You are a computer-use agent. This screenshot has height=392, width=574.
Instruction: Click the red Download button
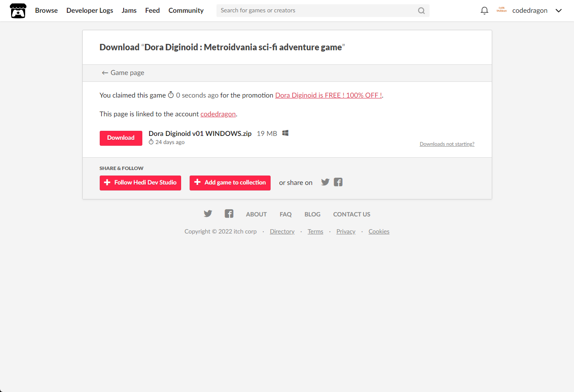121,138
